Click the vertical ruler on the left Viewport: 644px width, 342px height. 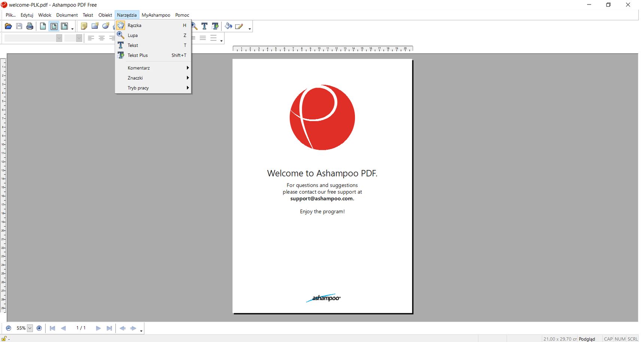(3, 185)
